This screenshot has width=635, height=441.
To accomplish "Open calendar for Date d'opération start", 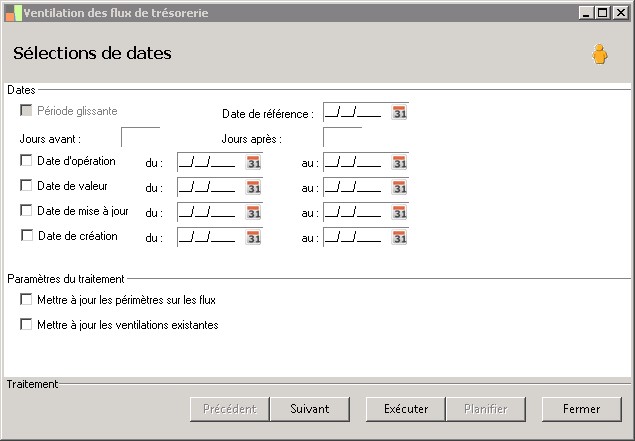I will 253,162.
